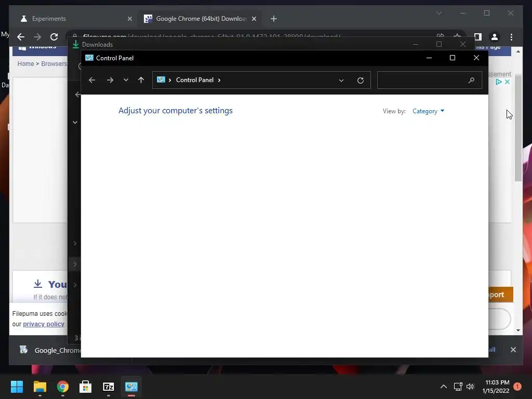Open volume tray icon

point(470,387)
